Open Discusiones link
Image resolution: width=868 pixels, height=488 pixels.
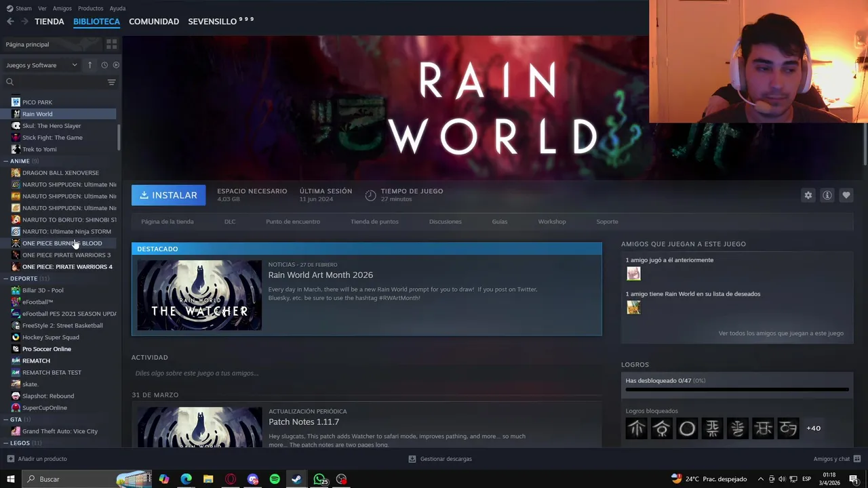[x=445, y=222]
